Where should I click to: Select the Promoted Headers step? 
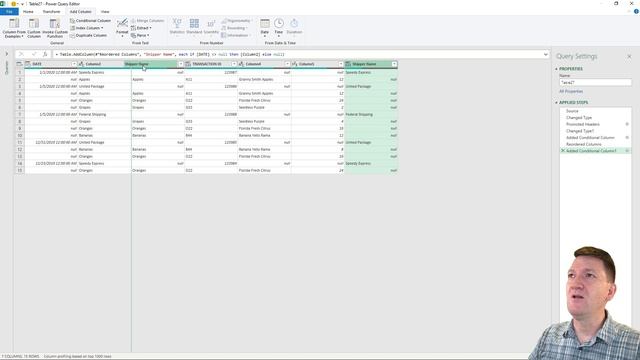(583, 124)
